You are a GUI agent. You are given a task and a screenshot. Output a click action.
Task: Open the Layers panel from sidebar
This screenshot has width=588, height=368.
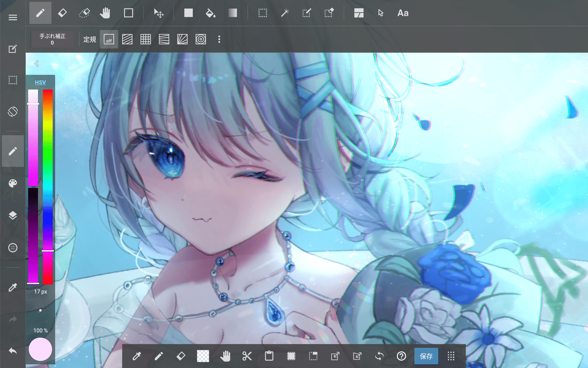point(13,216)
